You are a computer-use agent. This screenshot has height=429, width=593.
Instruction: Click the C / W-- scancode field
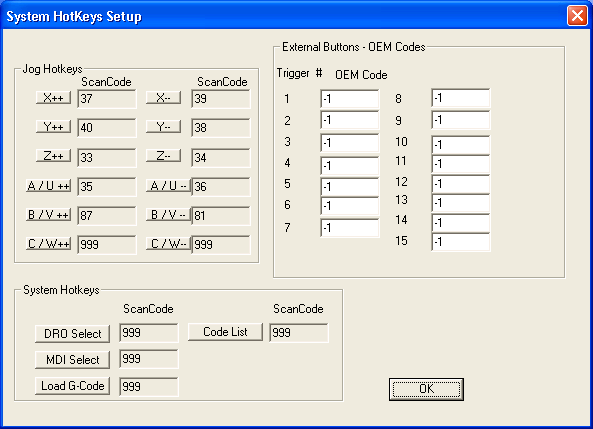221,245
